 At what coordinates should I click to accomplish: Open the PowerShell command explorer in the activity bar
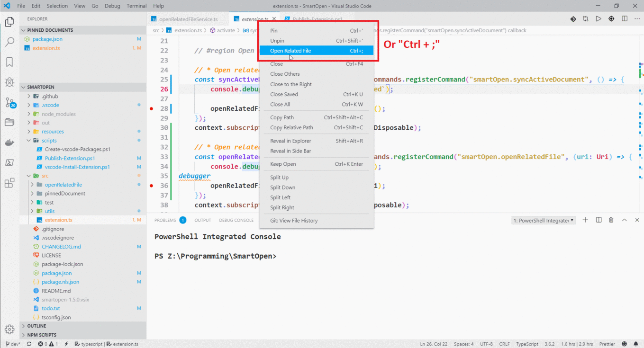(x=9, y=162)
